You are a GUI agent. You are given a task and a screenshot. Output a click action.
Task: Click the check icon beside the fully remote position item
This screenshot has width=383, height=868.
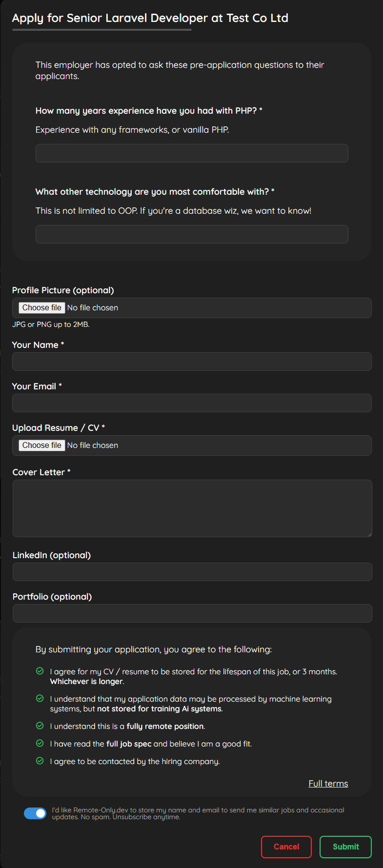(40, 726)
